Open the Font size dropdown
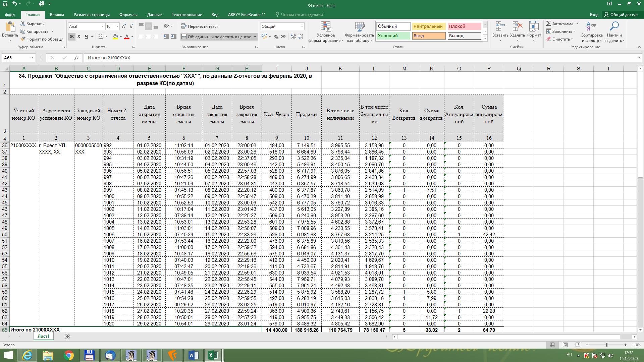Image resolution: width=644 pixels, height=362 pixels. [x=117, y=26]
